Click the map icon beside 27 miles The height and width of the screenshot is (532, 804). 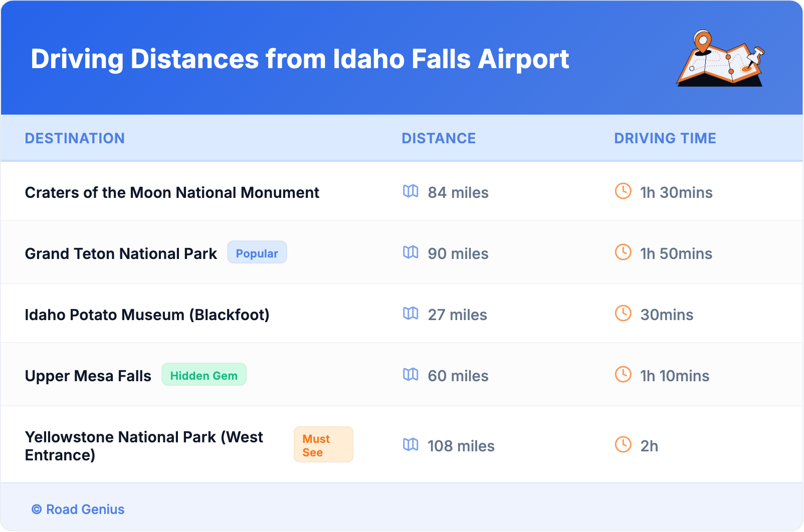click(x=411, y=314)
